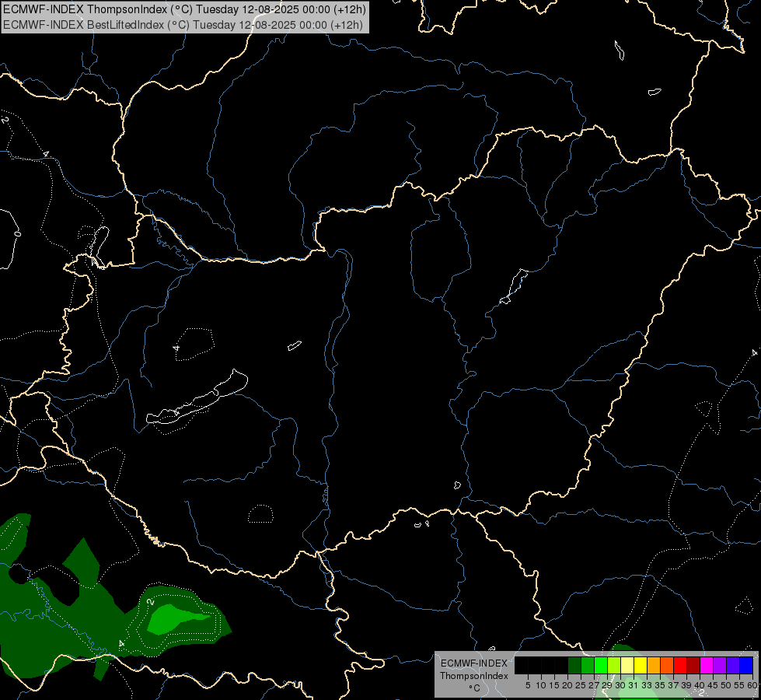Select the dark red 39–40 legend swatch
The width and height of the screenshot is (761, 700).
click(x=693, y=665)
